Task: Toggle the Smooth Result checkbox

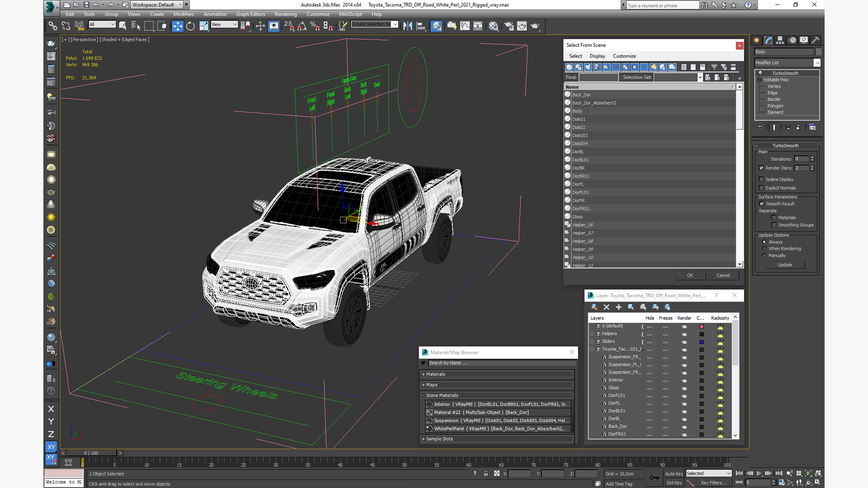Action: coord(762,204)
